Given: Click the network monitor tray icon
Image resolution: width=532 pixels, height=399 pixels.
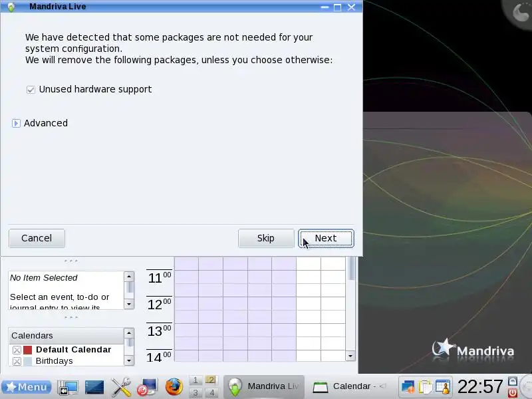Looking at the screenshot, I should 408,387.
